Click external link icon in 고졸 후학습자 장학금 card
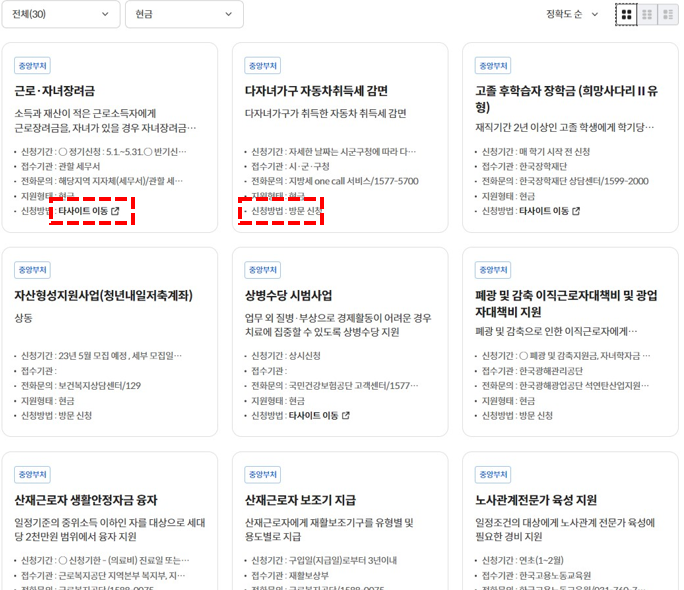The width and height of the screenshot is (684, 590). tap(576, 211)
